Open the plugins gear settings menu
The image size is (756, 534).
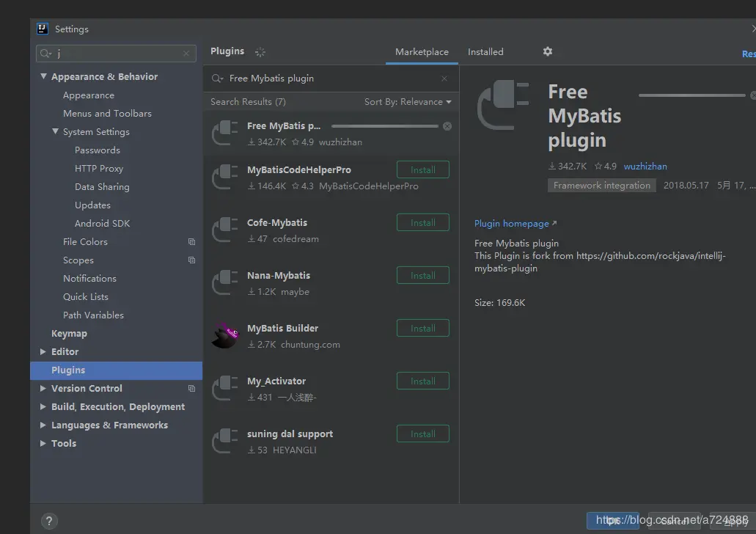click(x=547, y=51)
